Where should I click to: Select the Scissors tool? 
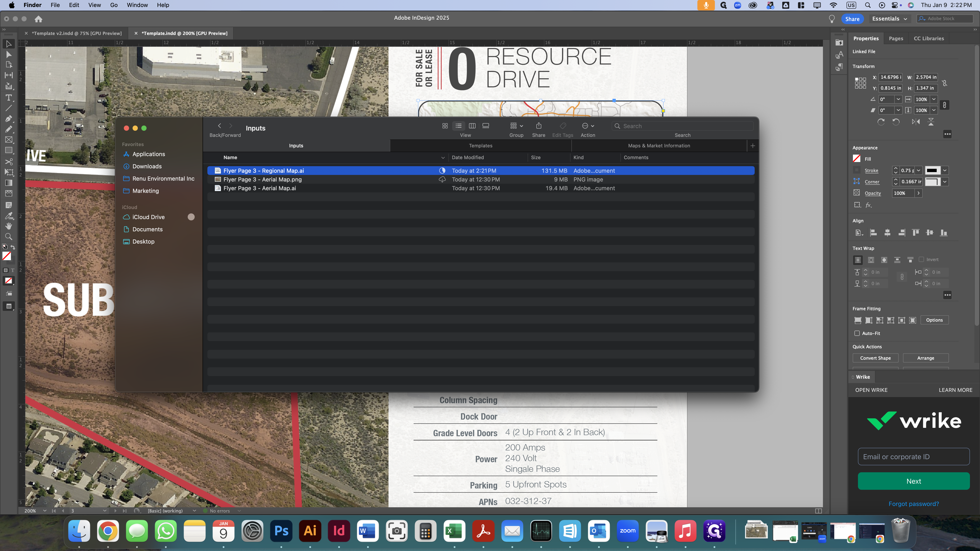(x=9, y=162)
